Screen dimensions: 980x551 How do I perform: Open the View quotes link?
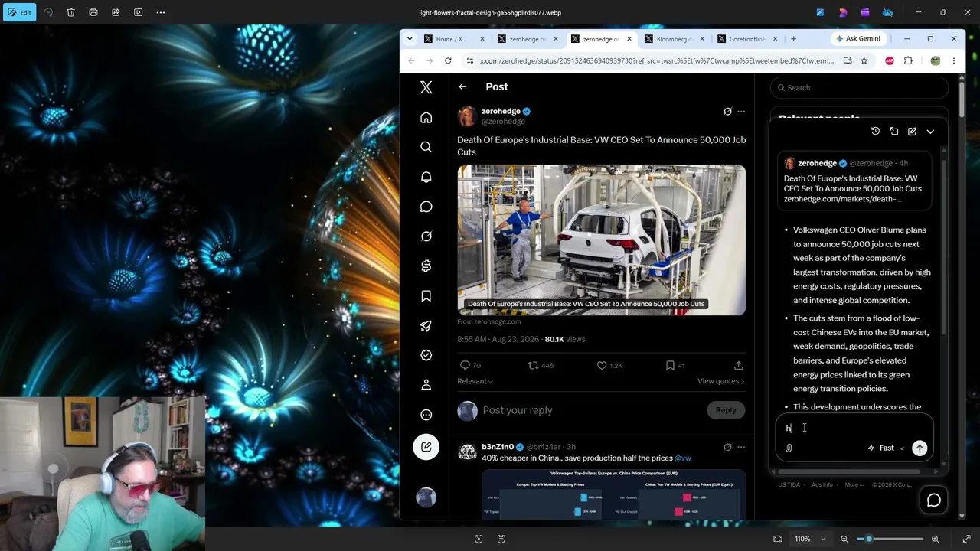coord(720,381)
